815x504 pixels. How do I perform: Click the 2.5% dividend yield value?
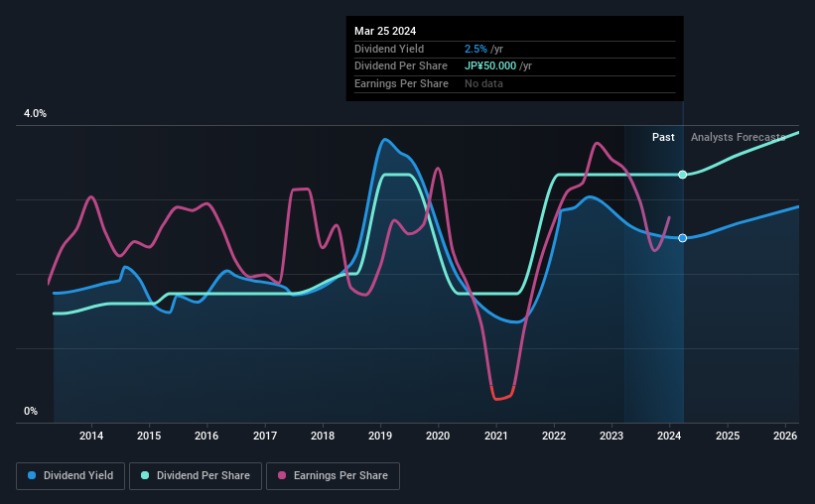tap(475, 49)
